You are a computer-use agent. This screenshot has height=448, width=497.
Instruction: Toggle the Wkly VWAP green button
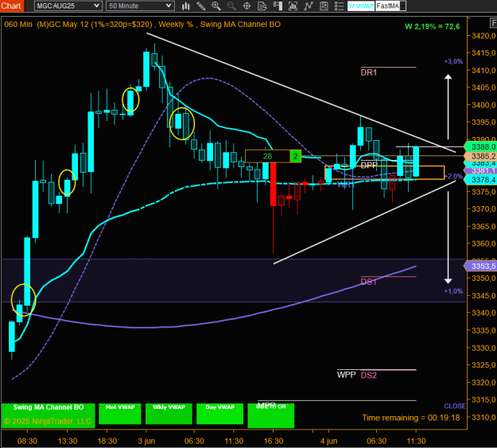point(169,414)
